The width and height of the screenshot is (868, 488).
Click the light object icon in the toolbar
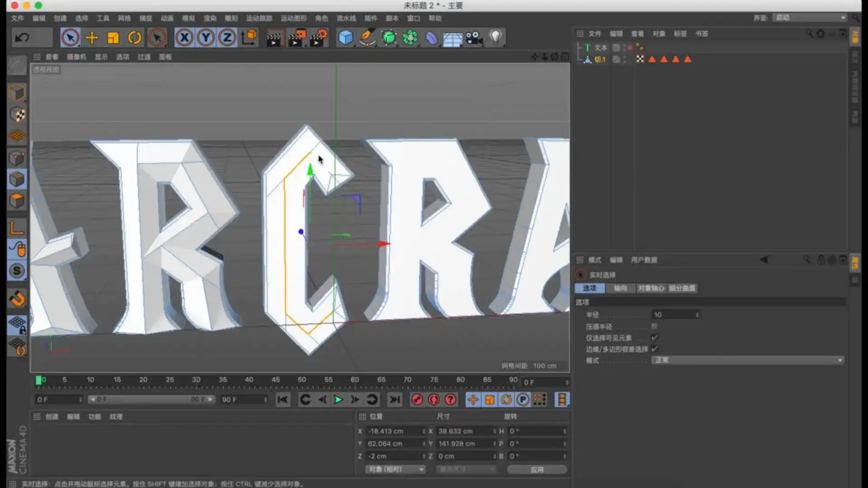click(495, 38)
